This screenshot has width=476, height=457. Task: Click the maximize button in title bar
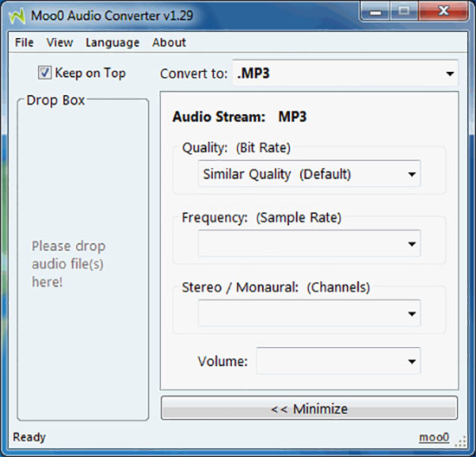(404, 11)
